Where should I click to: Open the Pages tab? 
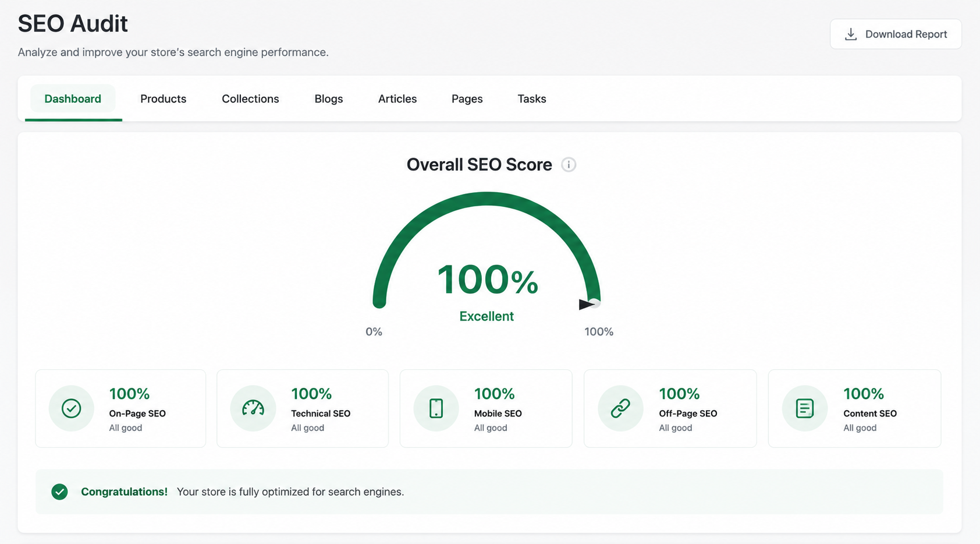click(x=467, y=99)
